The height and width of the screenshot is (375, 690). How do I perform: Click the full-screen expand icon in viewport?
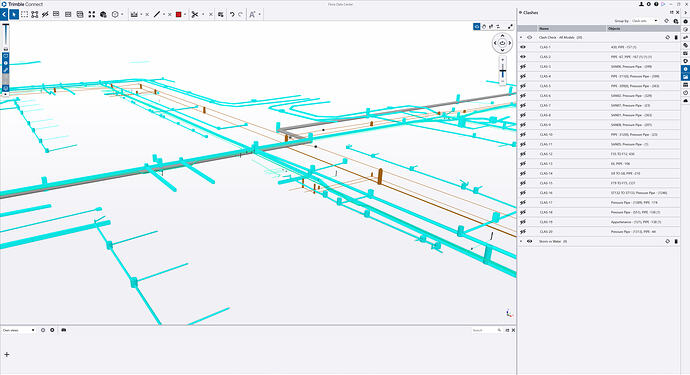click(510, 27)
